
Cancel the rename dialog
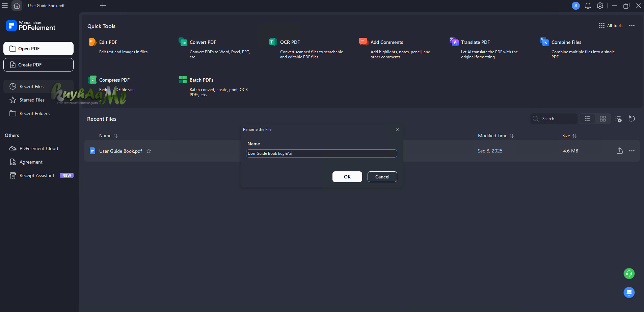point(382,177)
